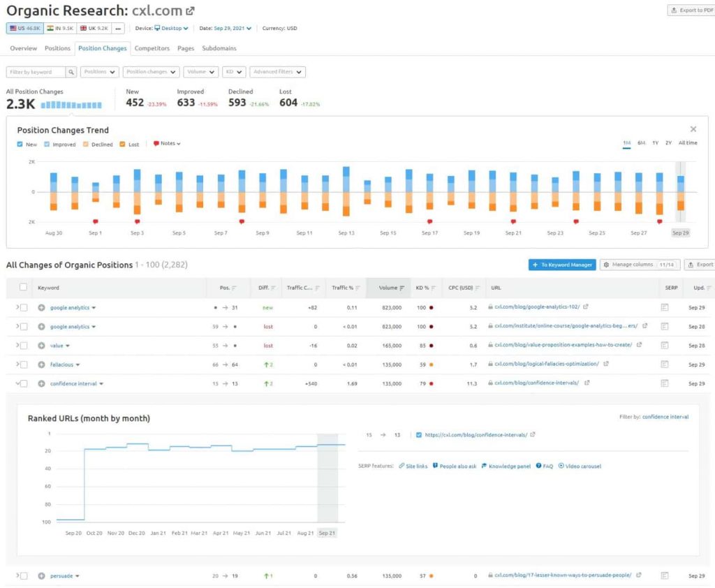Open the KD filter dropdown
This screenshot has width=715, height=588.
(x=234, y=72)
